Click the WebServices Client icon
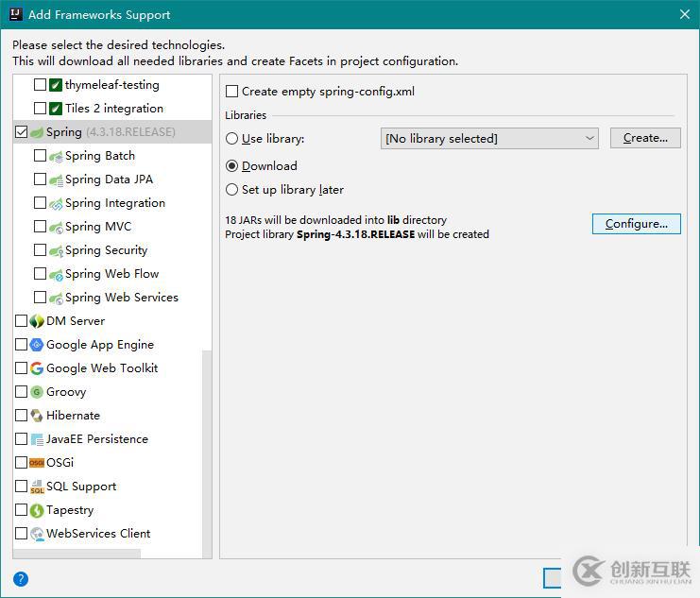Image resolution: width=700 pixels, height=598 pixels. [37, 534]
